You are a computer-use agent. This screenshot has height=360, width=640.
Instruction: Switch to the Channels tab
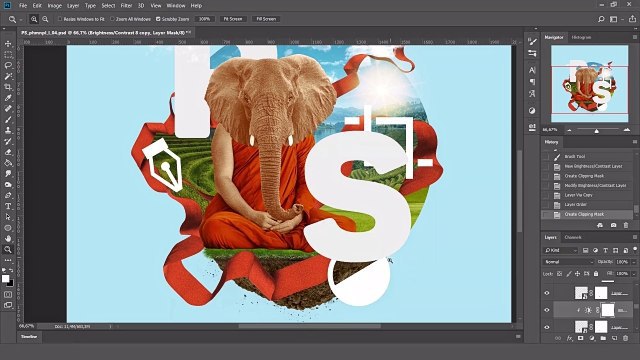coord(573,237)
